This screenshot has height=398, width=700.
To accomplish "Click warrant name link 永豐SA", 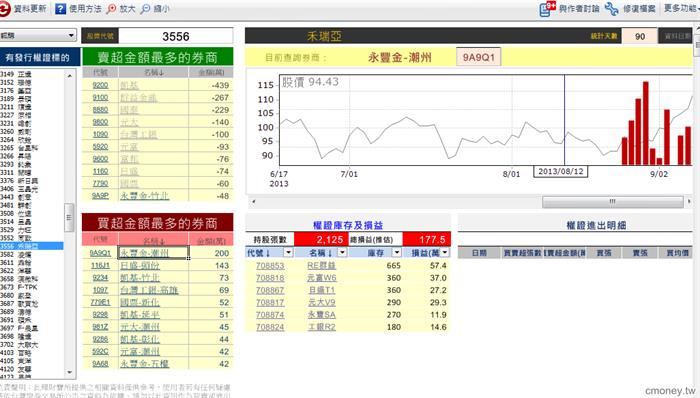I will point(321,315).
